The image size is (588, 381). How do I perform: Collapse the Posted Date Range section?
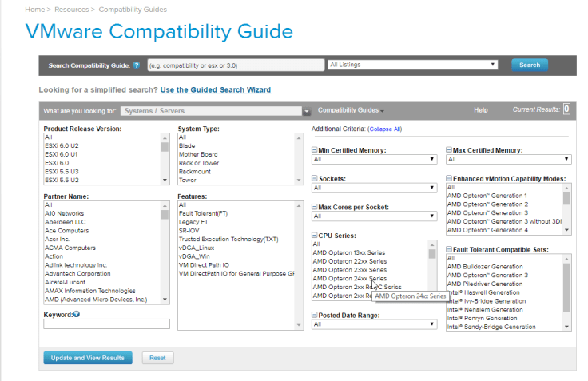pos(314,315)
